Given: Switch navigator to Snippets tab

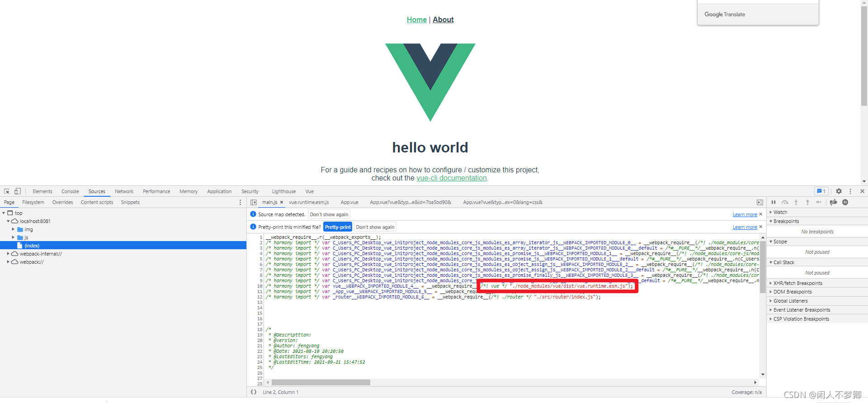Looking at the screenshot, I should [130, 202].
